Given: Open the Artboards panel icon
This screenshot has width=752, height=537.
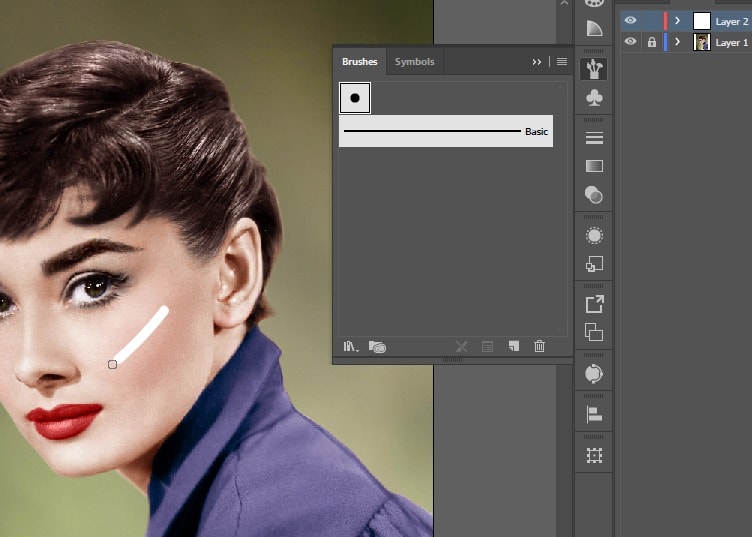Looking at the screenshot, I should [594, 332].
